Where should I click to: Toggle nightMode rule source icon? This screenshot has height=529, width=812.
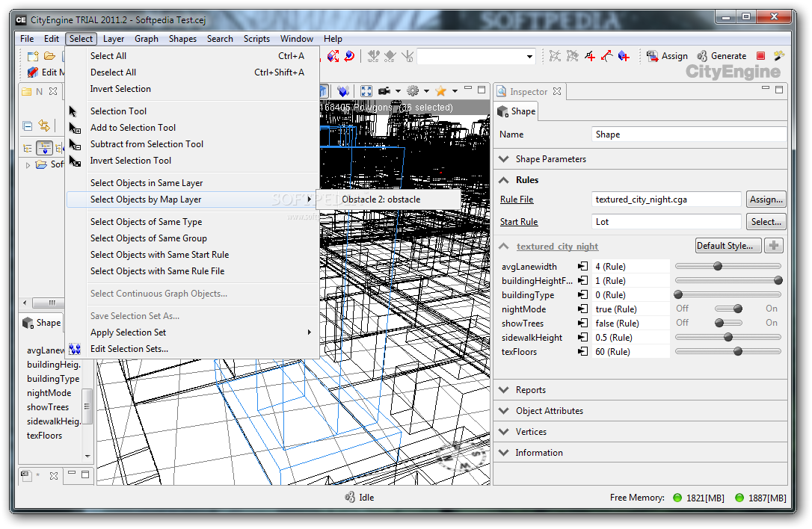(x=583, y=309)
